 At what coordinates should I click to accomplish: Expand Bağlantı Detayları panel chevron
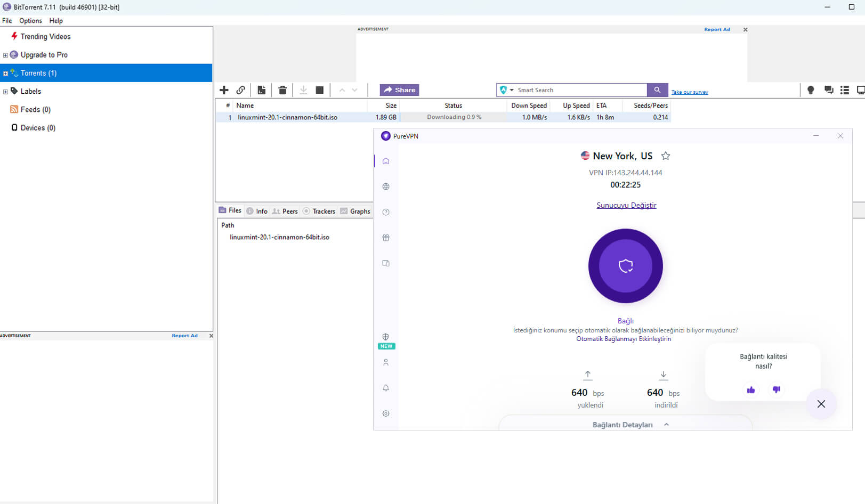pos(666,425)
